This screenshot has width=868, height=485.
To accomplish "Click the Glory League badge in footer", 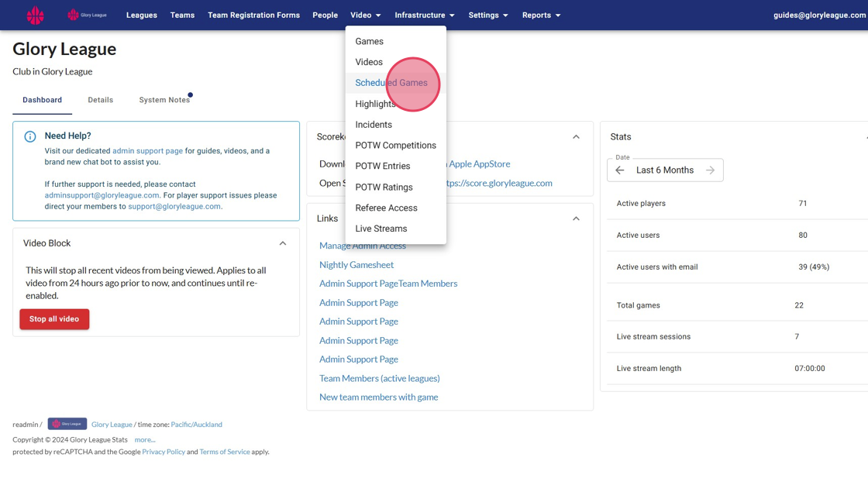I will (x=67, y=424).
